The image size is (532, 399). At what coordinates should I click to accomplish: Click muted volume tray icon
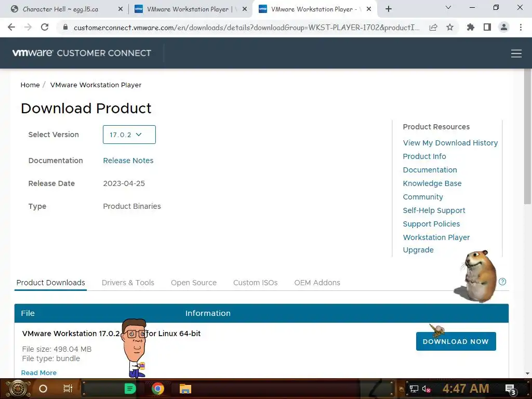pyautogui.click(x=426, y=389)
